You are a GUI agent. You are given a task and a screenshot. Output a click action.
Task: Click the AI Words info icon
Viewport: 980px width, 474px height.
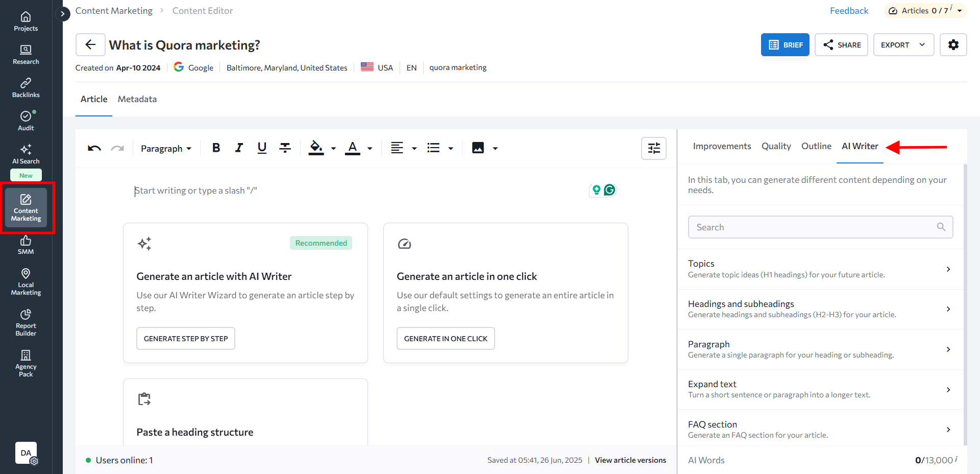tap(956, 459)
